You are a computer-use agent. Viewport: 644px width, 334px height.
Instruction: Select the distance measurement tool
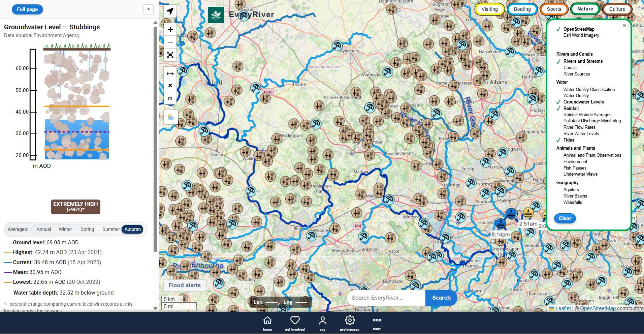(170, 73)
